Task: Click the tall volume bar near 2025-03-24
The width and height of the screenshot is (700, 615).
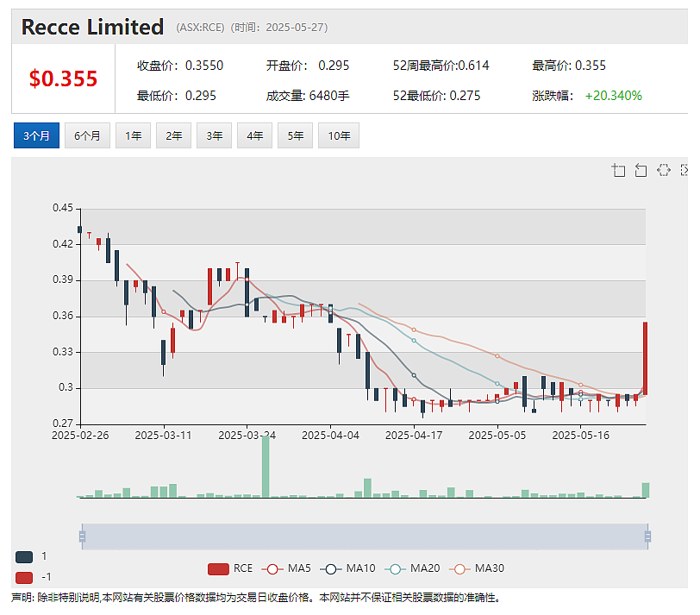Action: point(266,466)
